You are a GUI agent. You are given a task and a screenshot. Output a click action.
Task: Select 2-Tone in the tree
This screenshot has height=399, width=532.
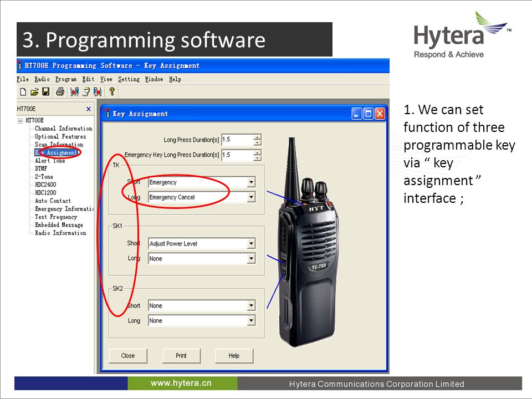click(44, 176)
